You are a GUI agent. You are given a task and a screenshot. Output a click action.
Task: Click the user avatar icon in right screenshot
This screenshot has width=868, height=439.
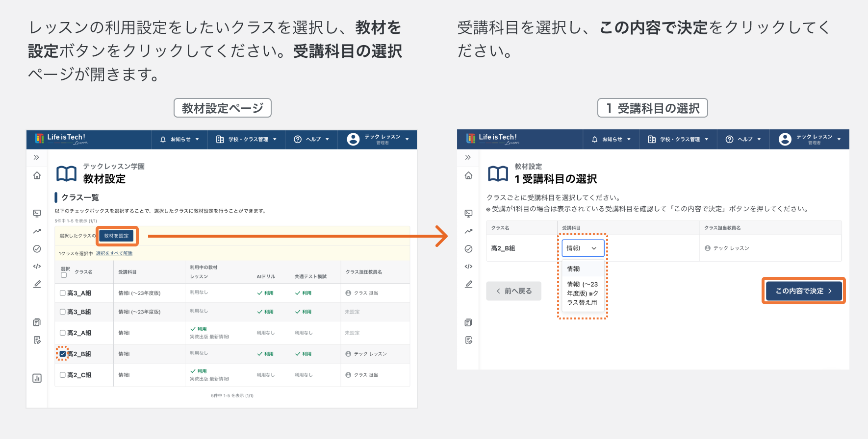[785, 140]
